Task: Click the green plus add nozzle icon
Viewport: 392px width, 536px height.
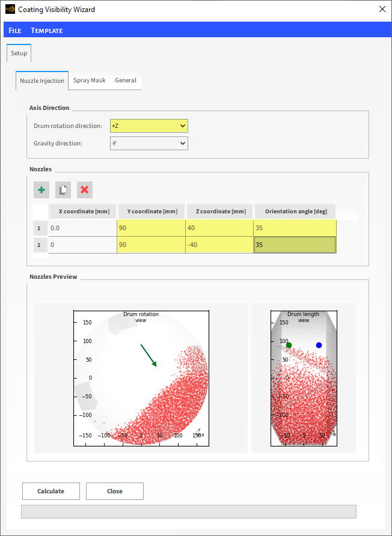Action: pyautogui.click(x=41, y=190)
